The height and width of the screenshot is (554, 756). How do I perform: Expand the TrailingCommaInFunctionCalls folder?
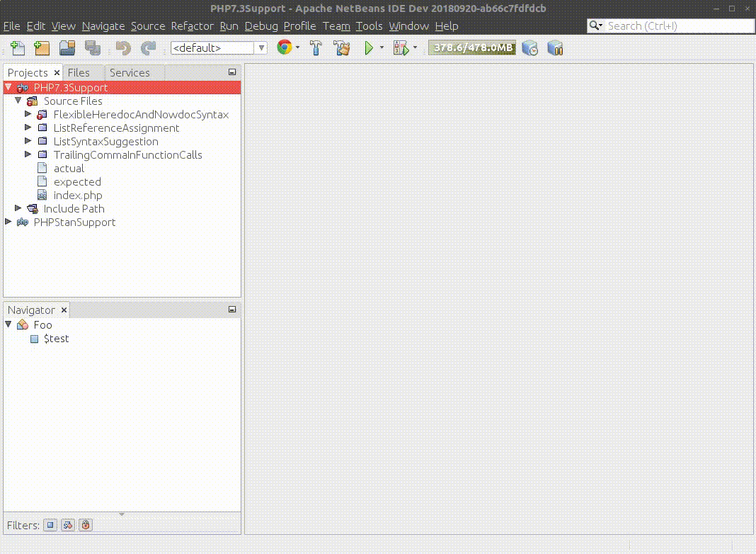(x=28, y=154)
